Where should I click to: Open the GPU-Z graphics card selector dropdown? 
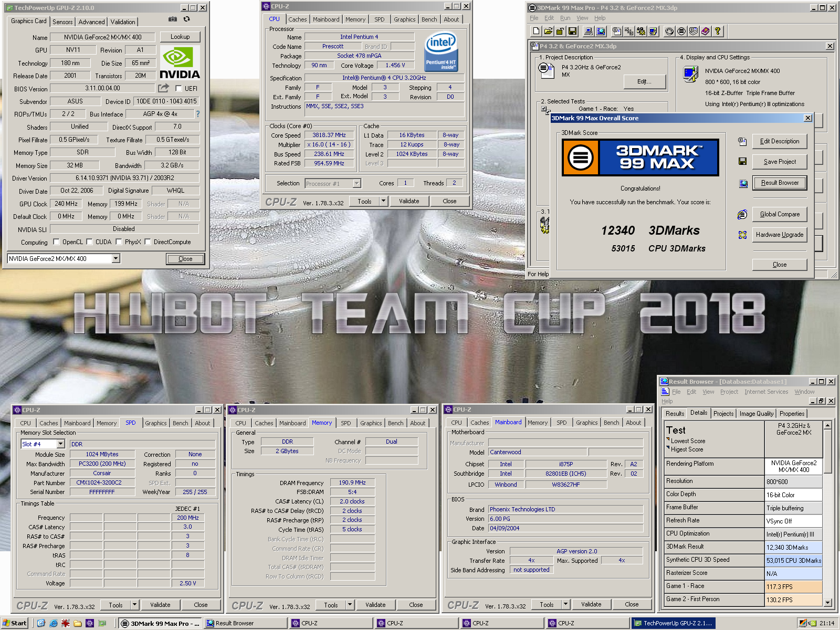(x=115, y=258)
